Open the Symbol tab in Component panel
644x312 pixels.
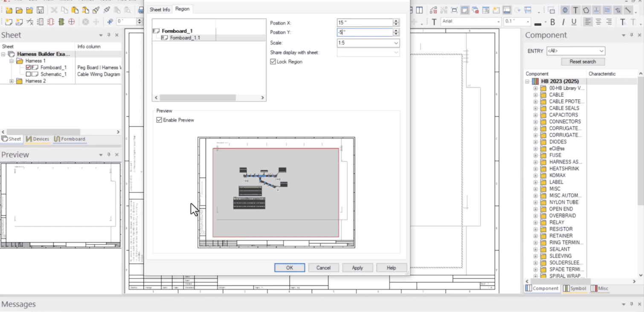tap(574, 289)
